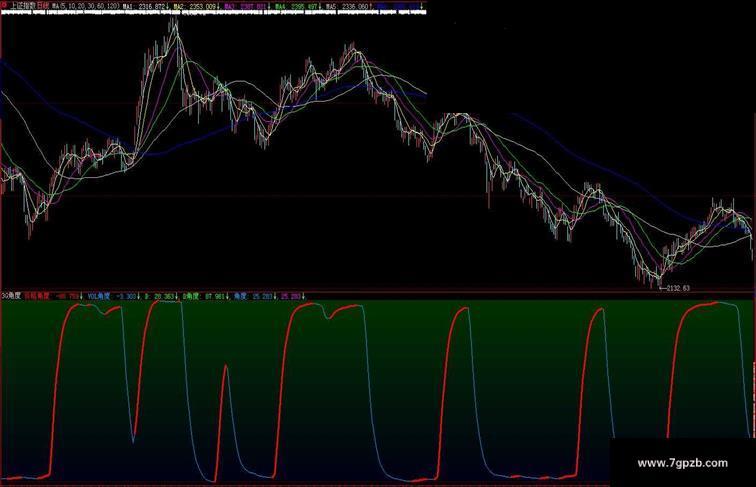Click the dark blue MA6 value label
The image size is (756, 487).
click(399, 6)
